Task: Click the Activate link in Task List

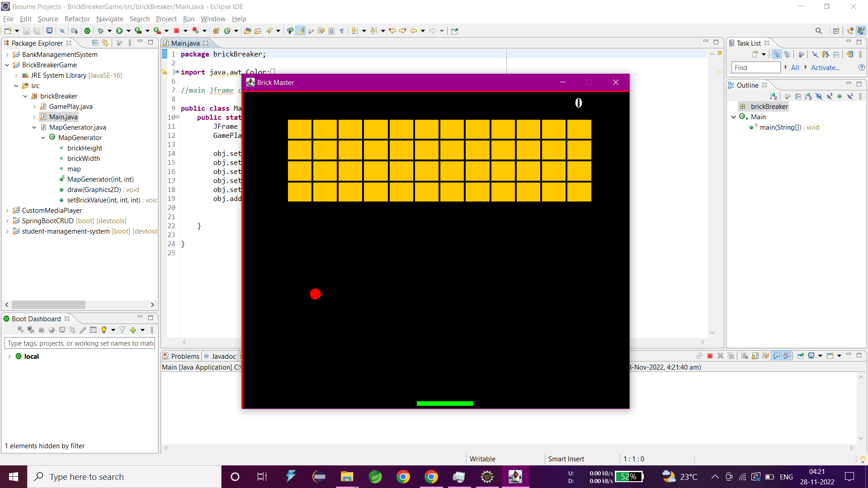Action: coord(825,67)
